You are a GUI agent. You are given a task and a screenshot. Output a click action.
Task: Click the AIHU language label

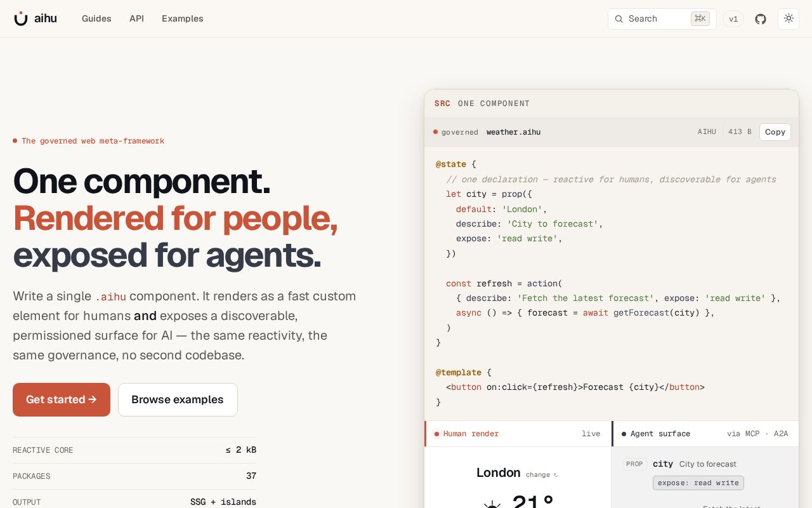pyautogui.click(x=707, y=132)
